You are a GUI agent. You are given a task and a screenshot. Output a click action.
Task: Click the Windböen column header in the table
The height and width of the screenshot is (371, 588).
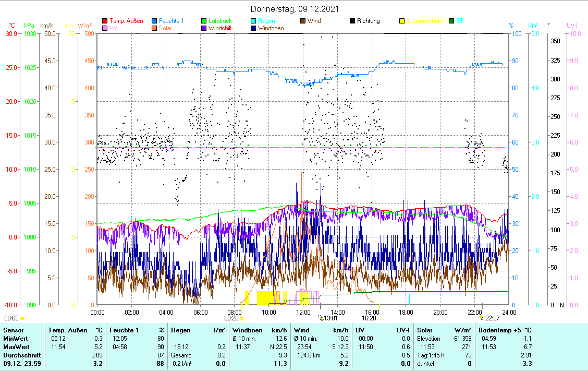tap(248, 330)
